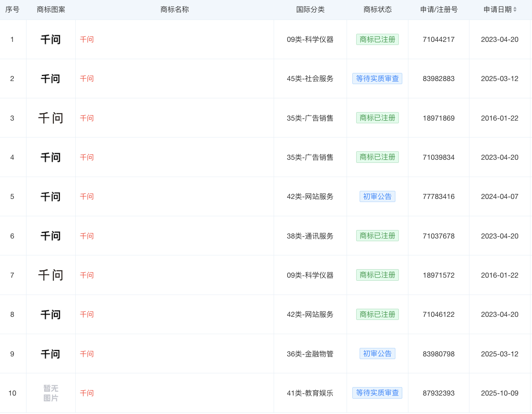This screenshot has width=532, height=414.
Task: Click 初审公告 status tag in row 5
Action: (x=377, y=197)
